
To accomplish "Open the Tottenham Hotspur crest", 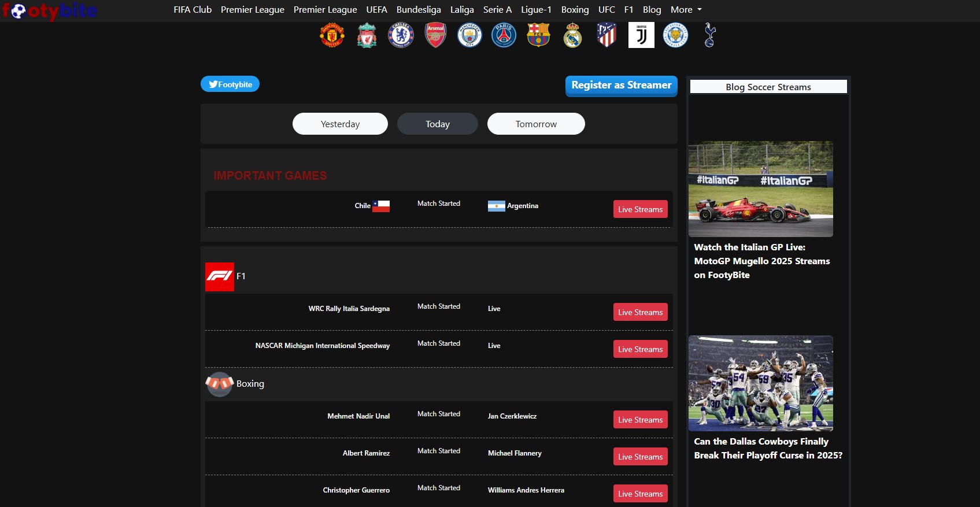I will click(x=710, y=35).
